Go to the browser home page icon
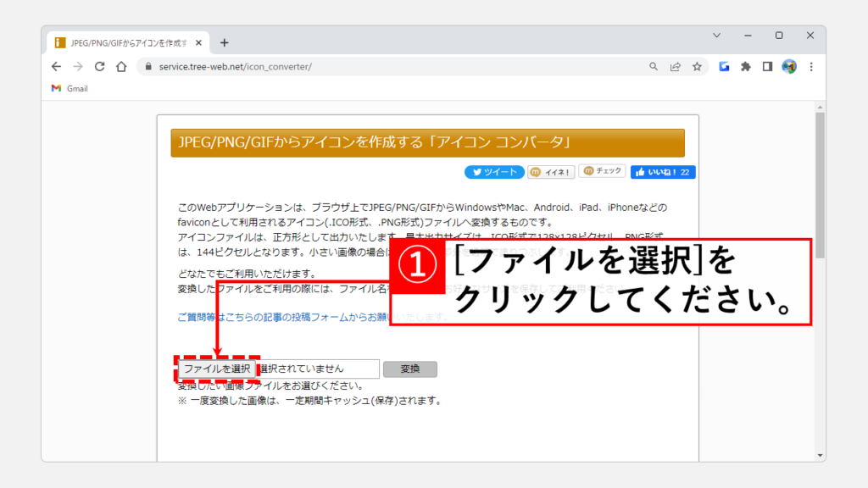Screen dimensions: 868x488 pos(121,66)
